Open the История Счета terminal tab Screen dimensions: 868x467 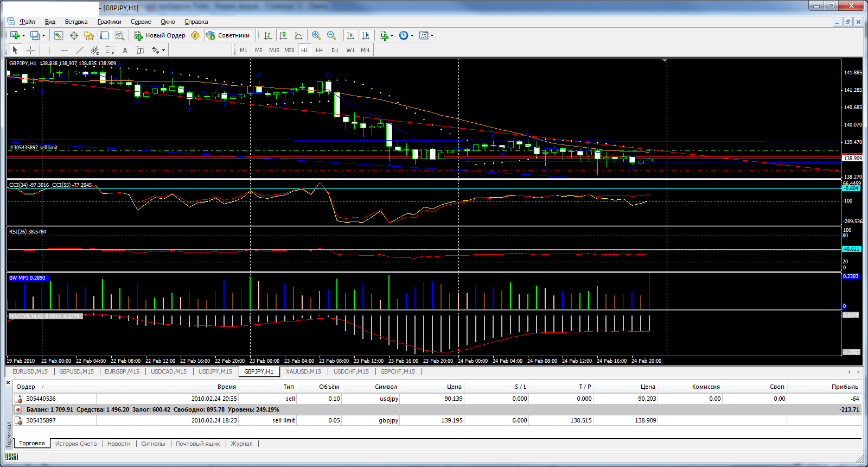(76, 444)
